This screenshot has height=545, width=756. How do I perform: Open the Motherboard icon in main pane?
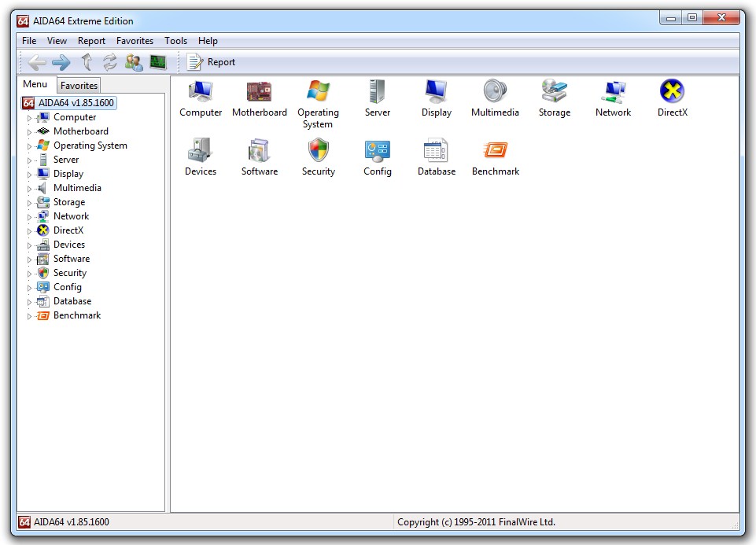(260, 91)
